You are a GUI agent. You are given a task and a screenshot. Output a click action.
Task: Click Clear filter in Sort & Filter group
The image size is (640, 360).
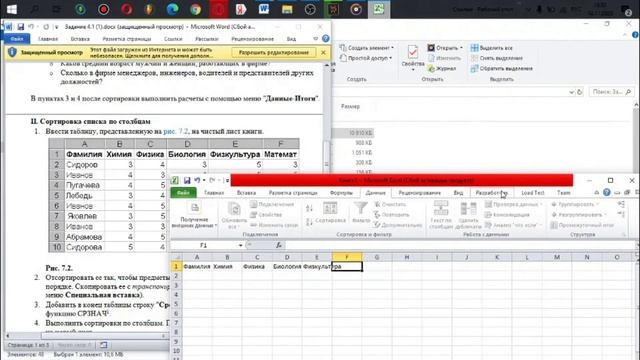[390, 204]
